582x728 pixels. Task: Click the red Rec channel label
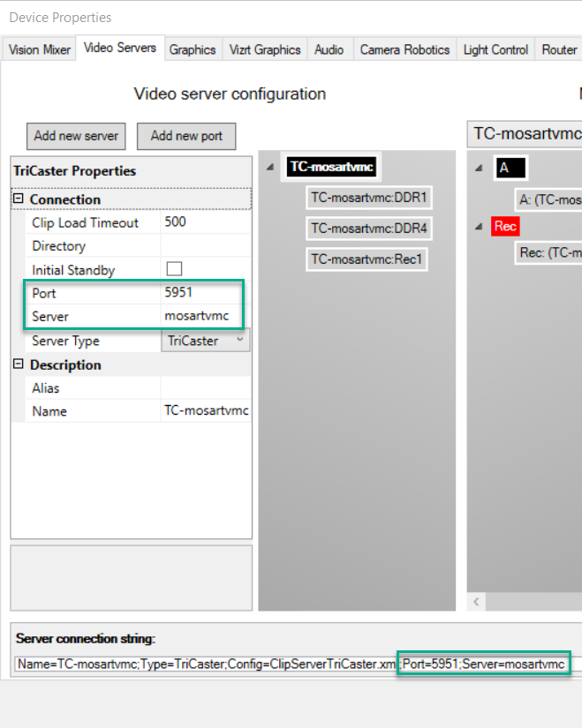[505, 227]
